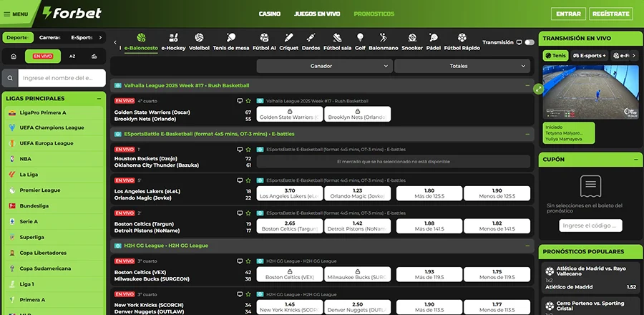Click the home icon in sidebar

[x=14, y=57]
